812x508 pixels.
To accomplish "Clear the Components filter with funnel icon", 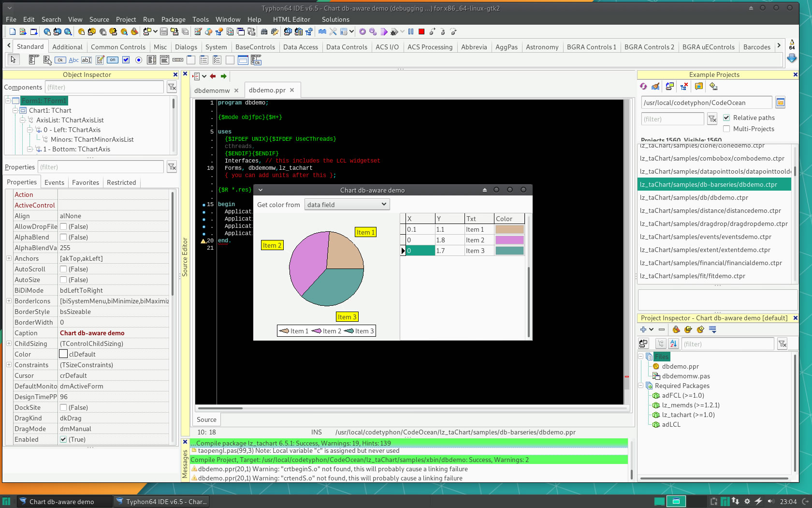I will click(172, 87).
